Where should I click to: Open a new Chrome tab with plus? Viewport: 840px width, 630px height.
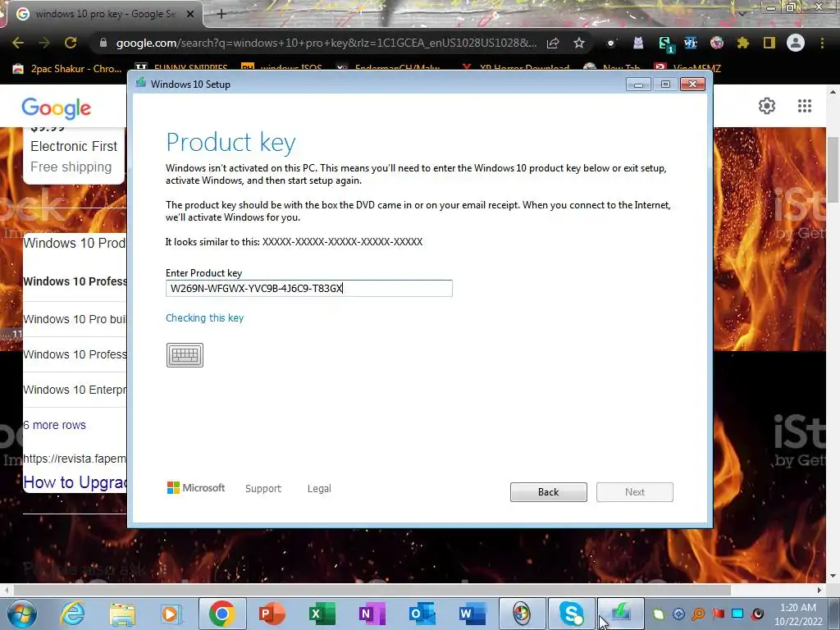(221, 14)
